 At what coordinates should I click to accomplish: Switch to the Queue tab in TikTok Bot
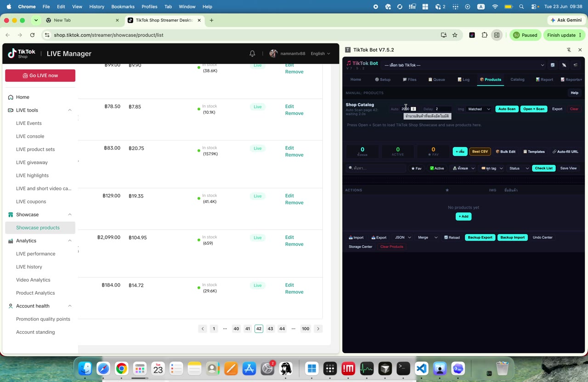[x=436, y=79]
